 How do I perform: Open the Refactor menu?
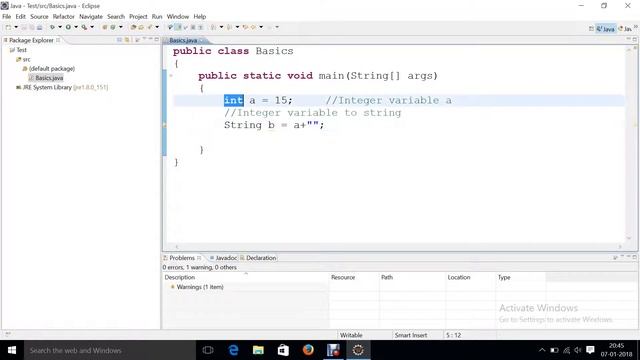pyautogui.click(x=64, y=17)
